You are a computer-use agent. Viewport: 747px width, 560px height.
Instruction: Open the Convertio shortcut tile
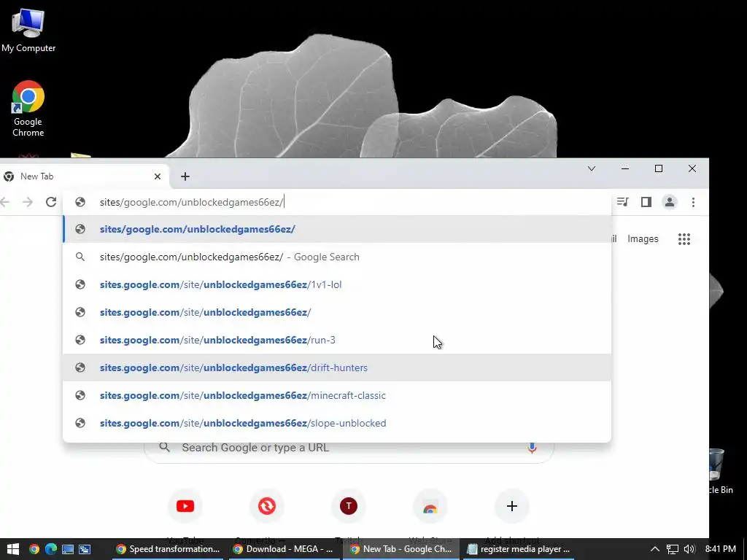pyautogui.click(x=267, y=506)
